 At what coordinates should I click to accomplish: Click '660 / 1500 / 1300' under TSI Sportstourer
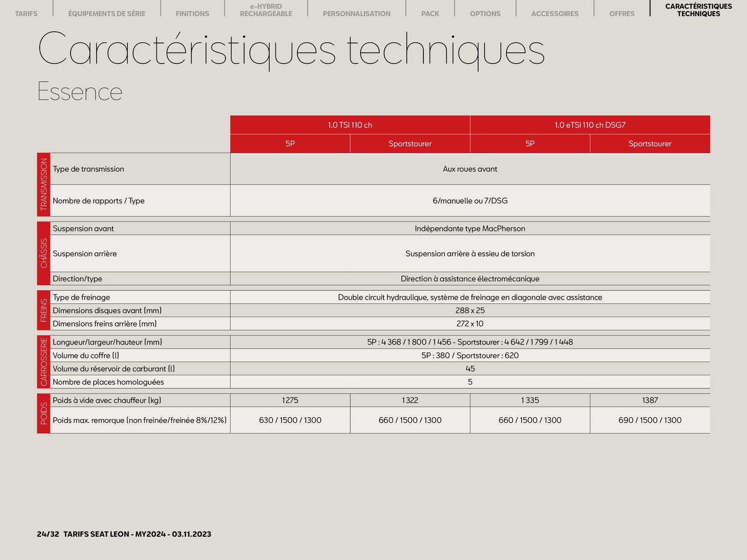click(410, 420)
